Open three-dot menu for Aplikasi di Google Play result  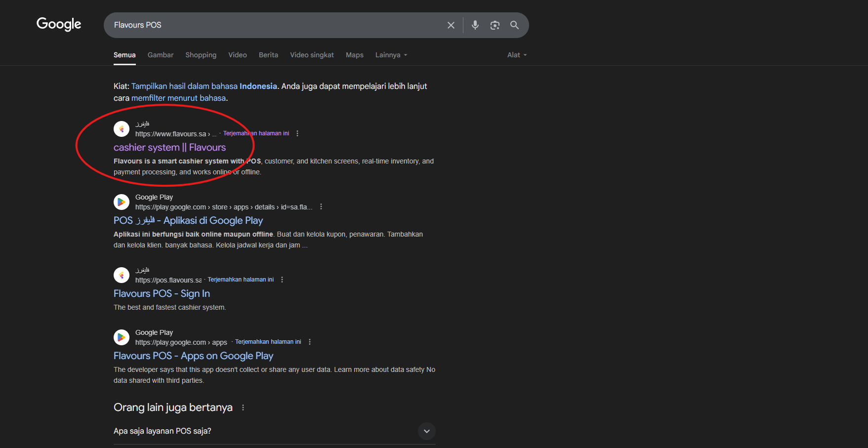(321, 206)
